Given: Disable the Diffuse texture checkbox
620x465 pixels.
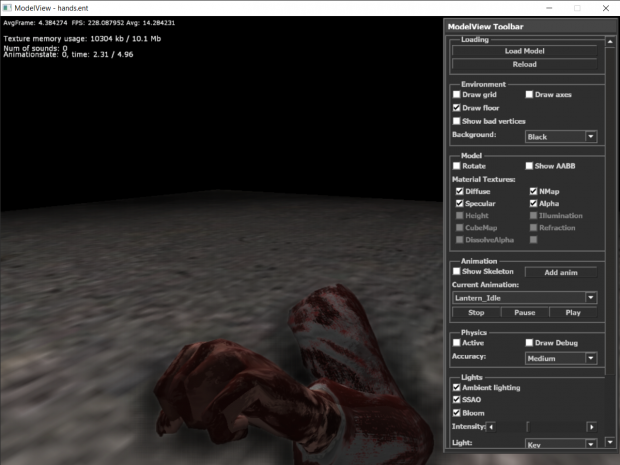Looking at the screenshot, I should pyautogui.click(x=459, y=191).
